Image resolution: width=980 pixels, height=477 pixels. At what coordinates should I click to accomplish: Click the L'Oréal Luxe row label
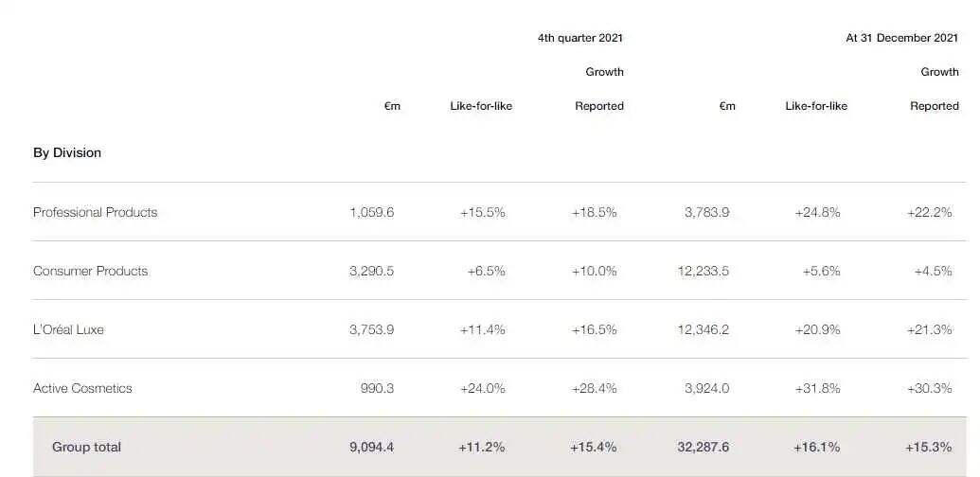point(68,329)
